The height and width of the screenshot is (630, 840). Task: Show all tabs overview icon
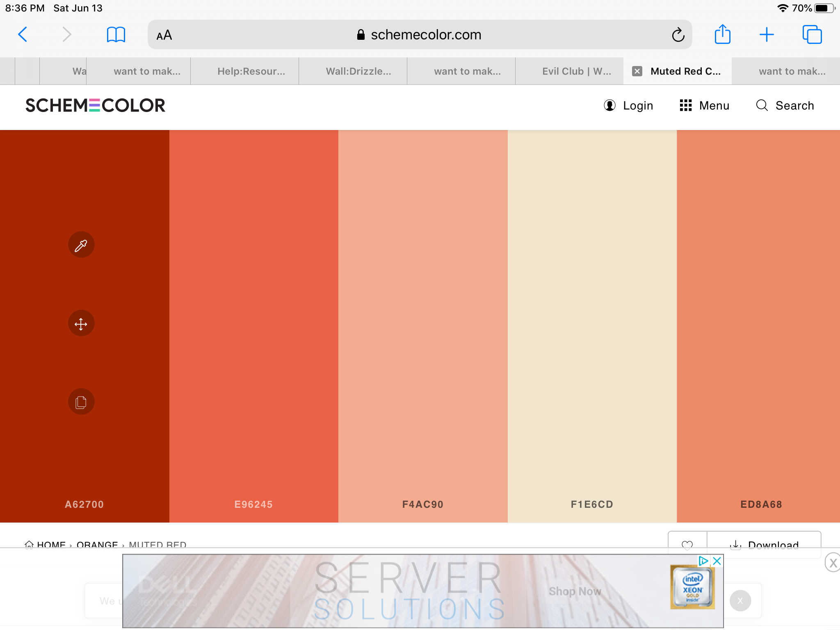pyautogui.click(x=812, y=34)
